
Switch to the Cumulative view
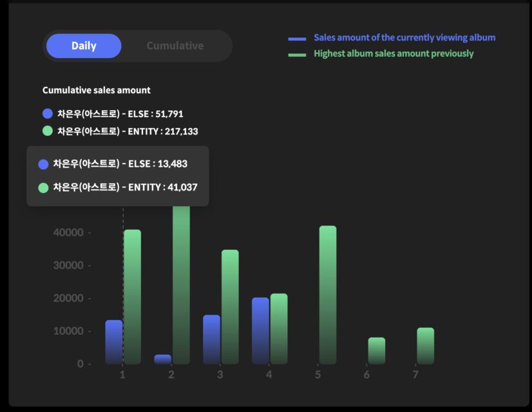pyautogui.click(x=175, y=46)
